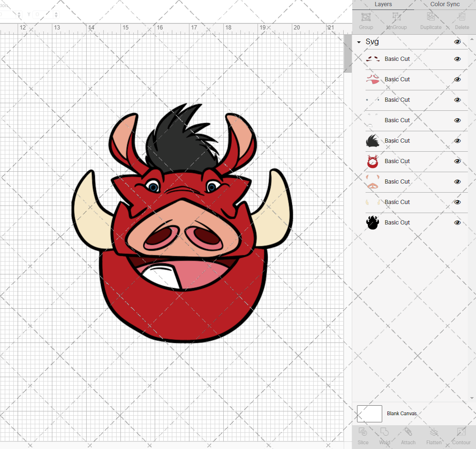
Task: Click the Contour tool icon
Action: click(x=461, y=431)
